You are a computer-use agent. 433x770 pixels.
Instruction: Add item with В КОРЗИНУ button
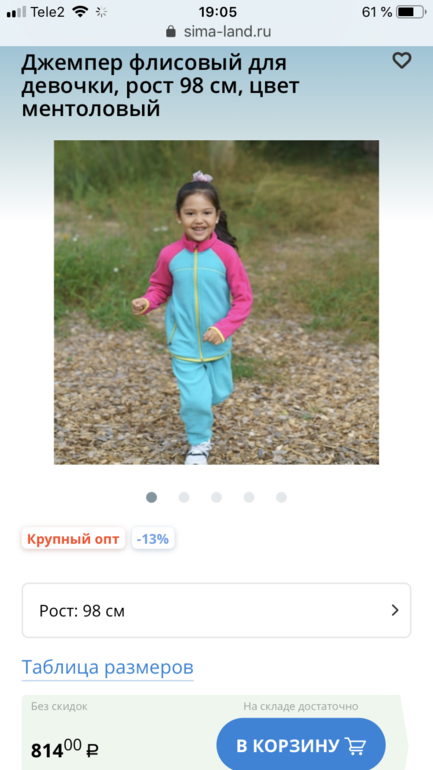[x=301, y=745]
